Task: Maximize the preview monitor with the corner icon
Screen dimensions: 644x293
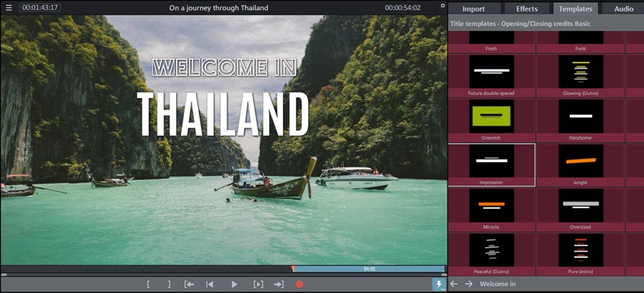Action: coord(443,6)
